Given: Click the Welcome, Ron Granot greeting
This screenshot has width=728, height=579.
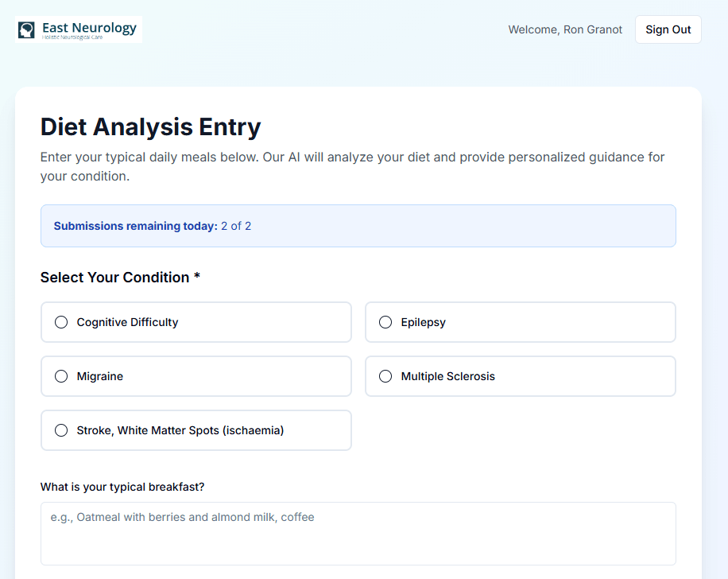Looking at the screenshot, I should coord(565,30).
